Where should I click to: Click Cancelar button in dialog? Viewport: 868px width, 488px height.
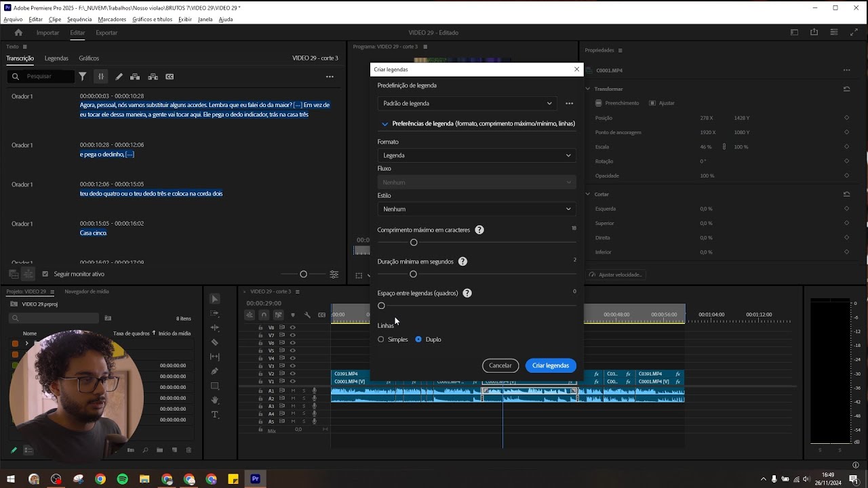click(500, 365)
